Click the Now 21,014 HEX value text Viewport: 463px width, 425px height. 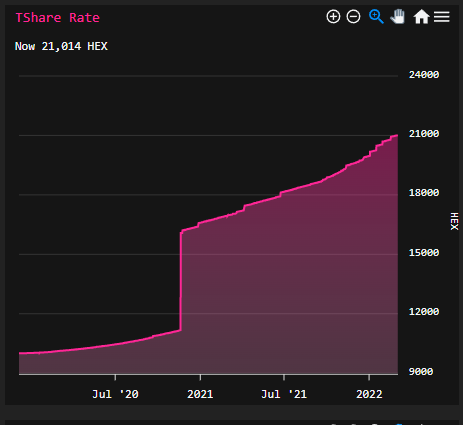tap(61, 46)
